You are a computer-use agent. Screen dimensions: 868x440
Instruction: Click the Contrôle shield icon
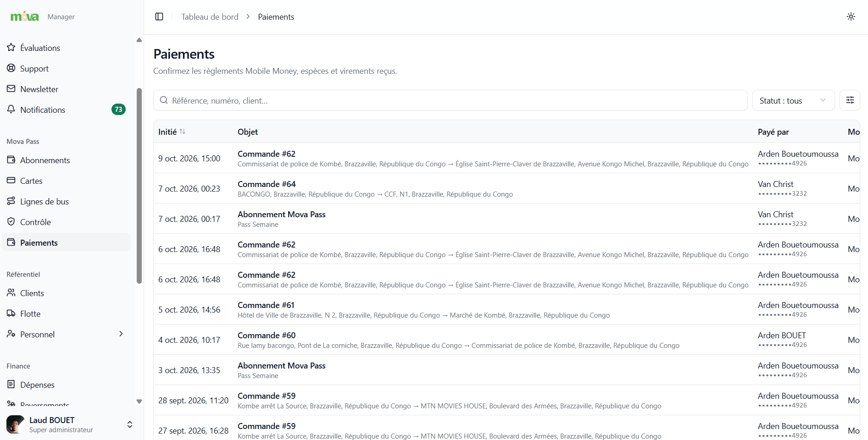click(x=11, y=221)
